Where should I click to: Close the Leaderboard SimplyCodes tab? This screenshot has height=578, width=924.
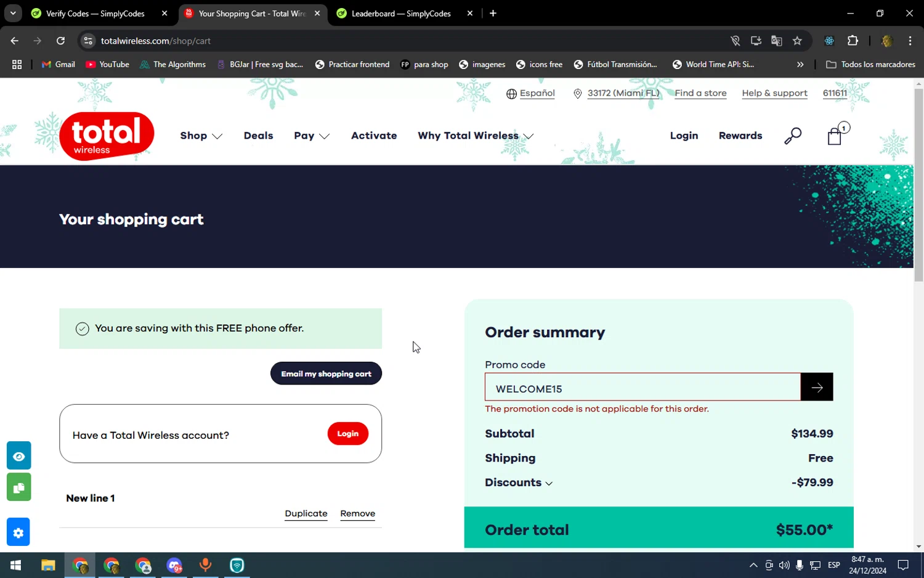coord(470,14)
